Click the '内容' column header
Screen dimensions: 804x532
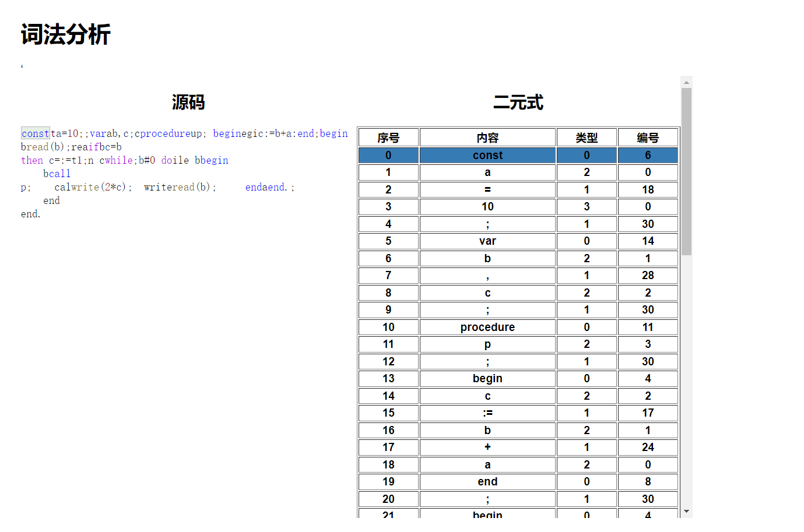[487, 138]
